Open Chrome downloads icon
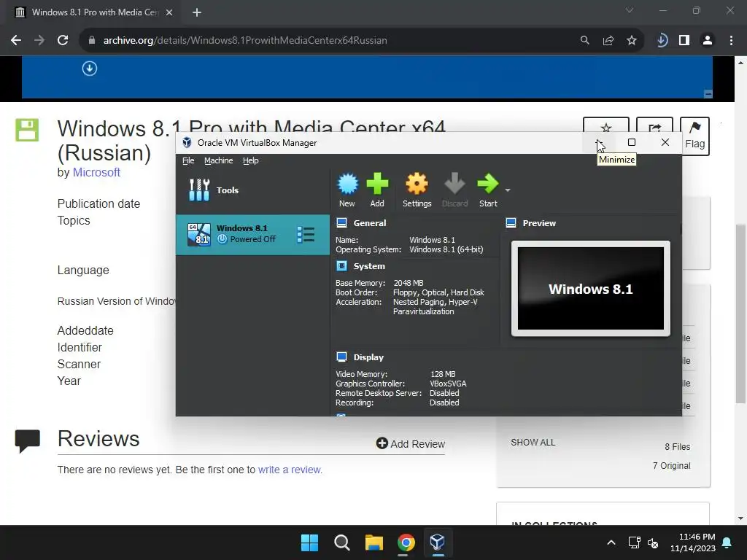The image size is (747, 560). click(662, 41)
